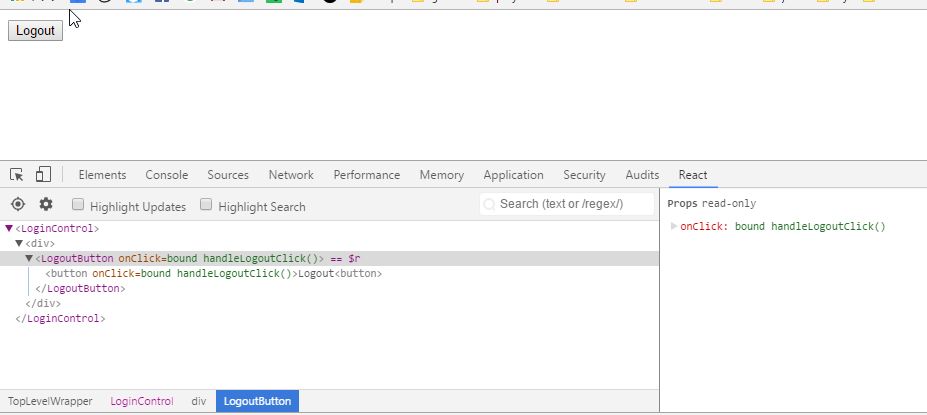Viewport: 927px width, 415px height.
Task: Switch to the Elements tab
Action: (x=102, y=175)
